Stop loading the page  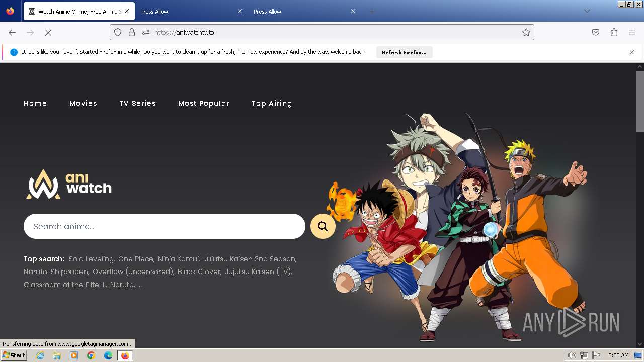pos(48,32)
